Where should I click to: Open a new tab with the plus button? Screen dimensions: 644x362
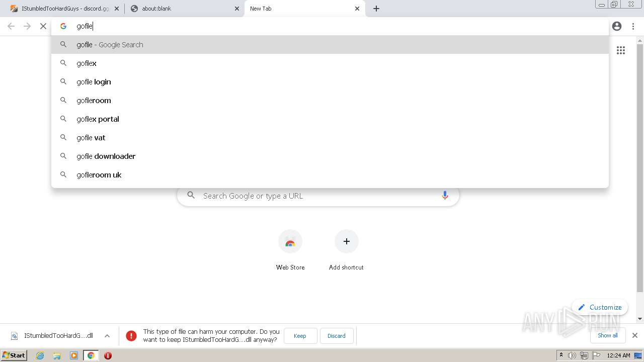(376, 9)
